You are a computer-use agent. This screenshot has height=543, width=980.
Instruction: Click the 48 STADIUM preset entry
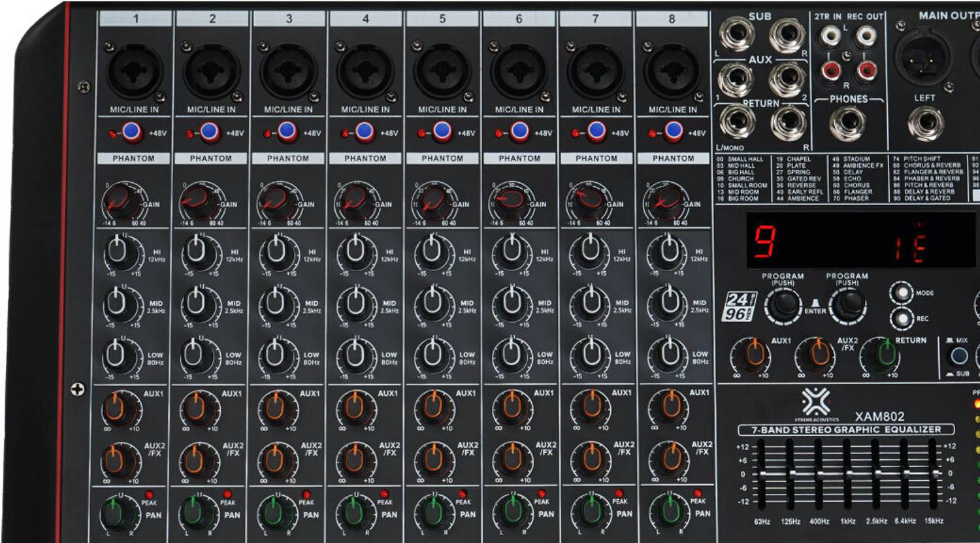(x=851, y=159)
